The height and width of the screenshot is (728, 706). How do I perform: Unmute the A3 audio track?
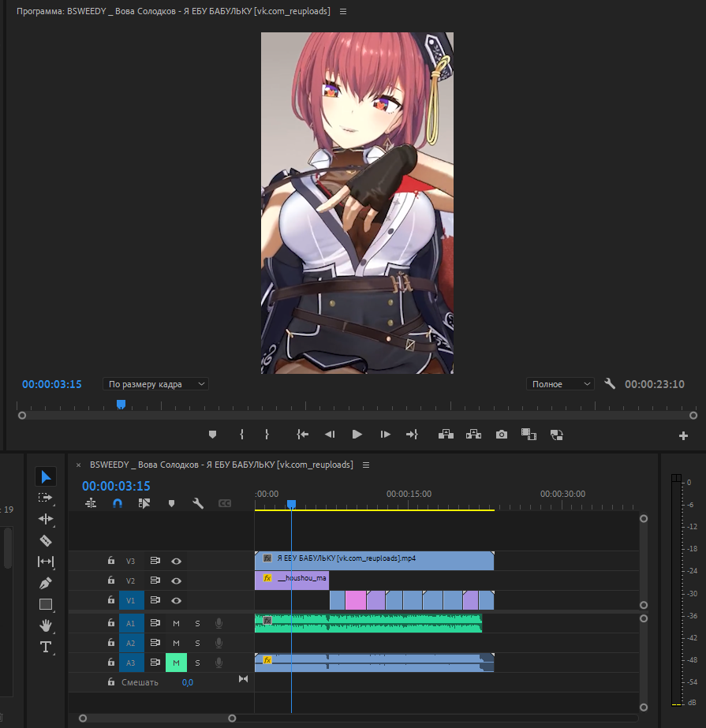click(176, 663)
